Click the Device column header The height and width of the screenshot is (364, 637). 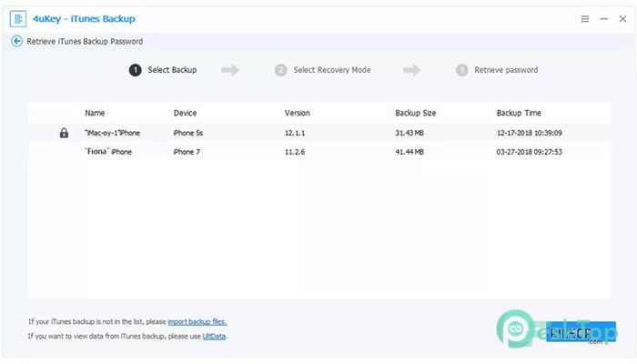click(x=185, y=113)
